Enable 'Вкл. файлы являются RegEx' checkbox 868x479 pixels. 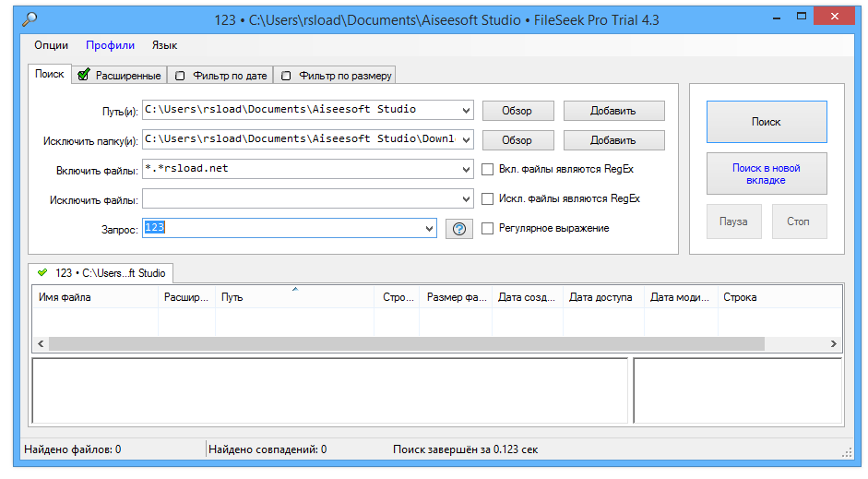[x=488, y=169]
